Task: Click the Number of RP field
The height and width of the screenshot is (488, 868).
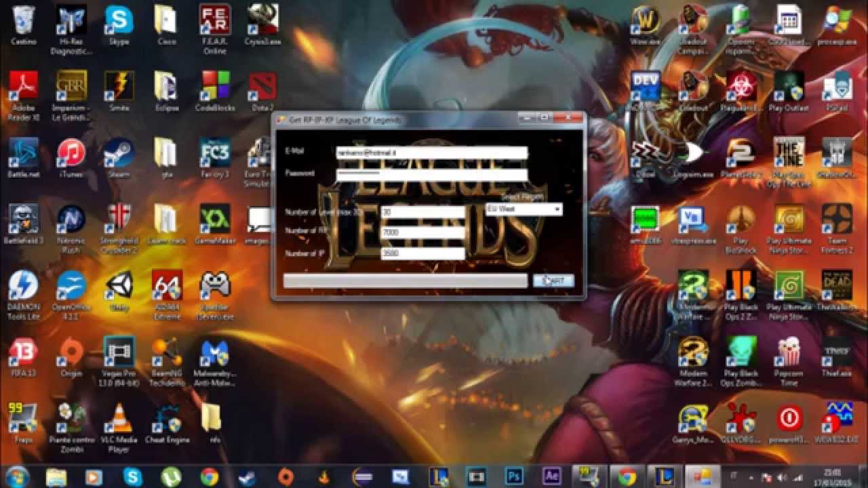Action: (423, 232)
